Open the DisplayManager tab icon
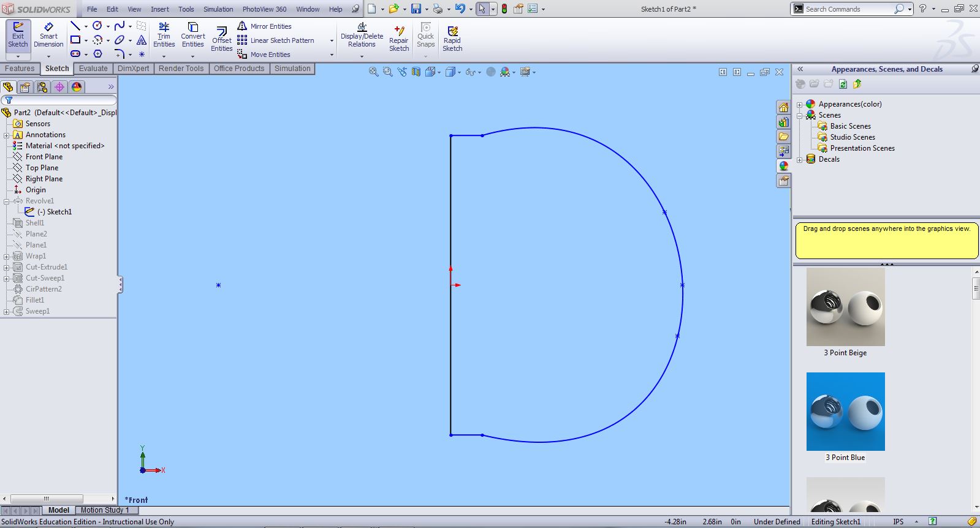Screen dimensions: 980x528 click(77, 87)
